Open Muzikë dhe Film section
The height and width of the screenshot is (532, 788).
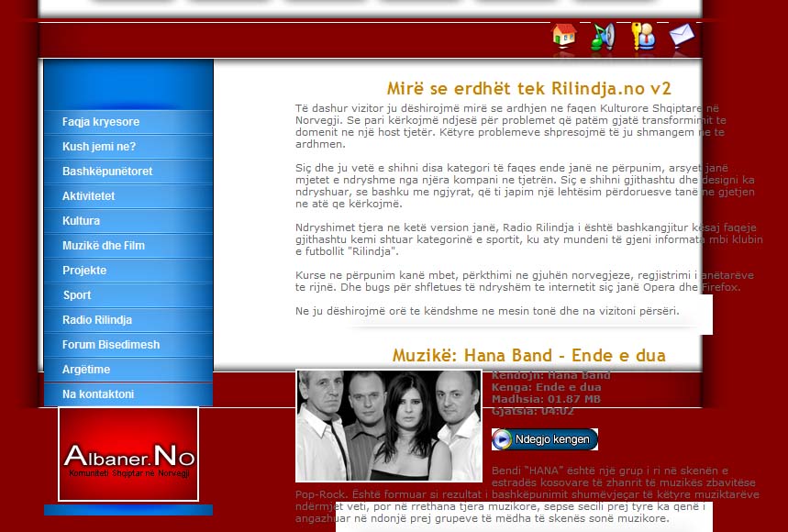[x=128, y=246]
